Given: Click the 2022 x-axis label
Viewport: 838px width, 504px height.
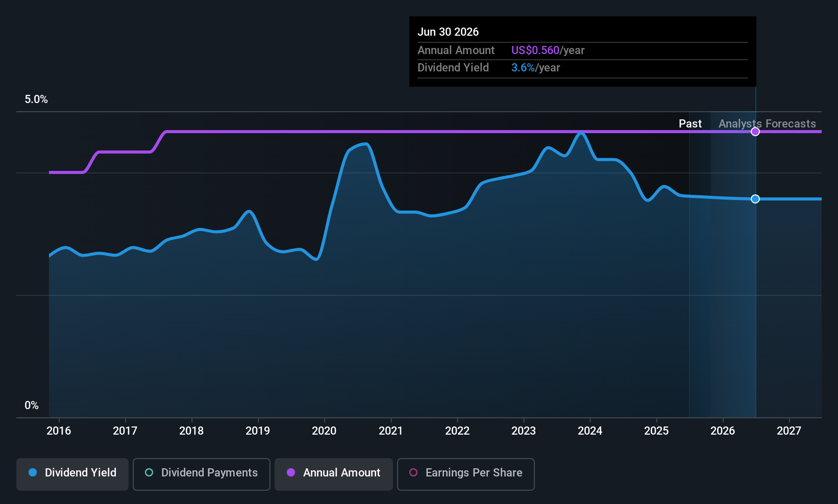Looking at the screenshot, I should (457, 431).
